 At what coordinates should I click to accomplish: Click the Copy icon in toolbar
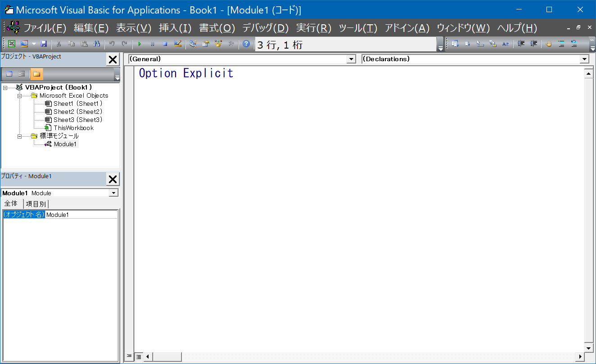point(71,44)
